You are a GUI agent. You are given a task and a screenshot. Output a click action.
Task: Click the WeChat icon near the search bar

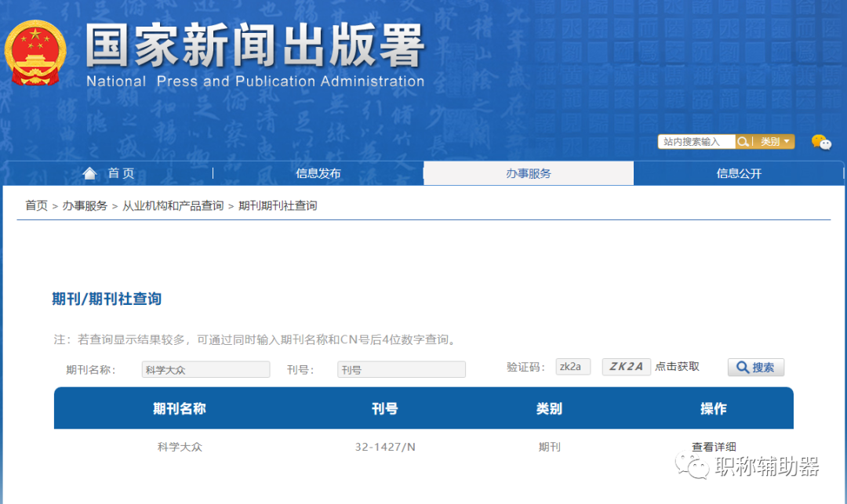click(x=820, y=143)
